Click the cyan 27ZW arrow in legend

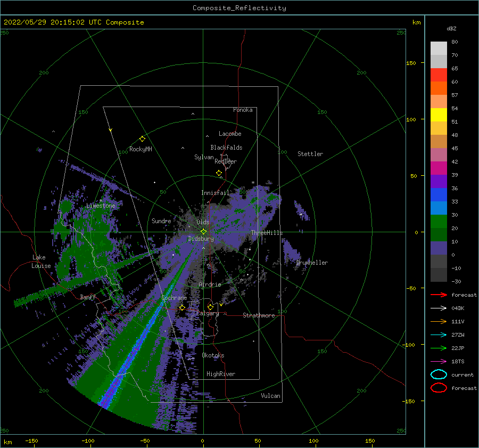click(x=439, y=335)
